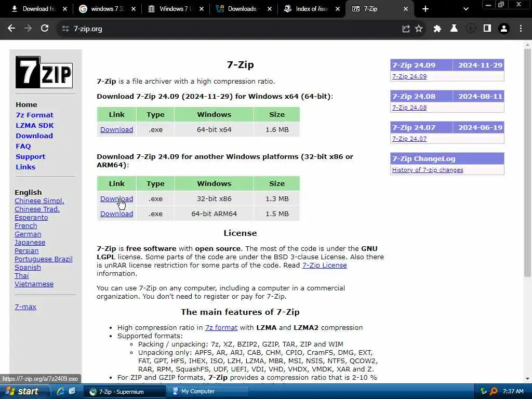Viewport: 532px width, 399px height.
Task: Reload the 7-zip.org page
Action: pyautogui.click(x=45, y=29)
